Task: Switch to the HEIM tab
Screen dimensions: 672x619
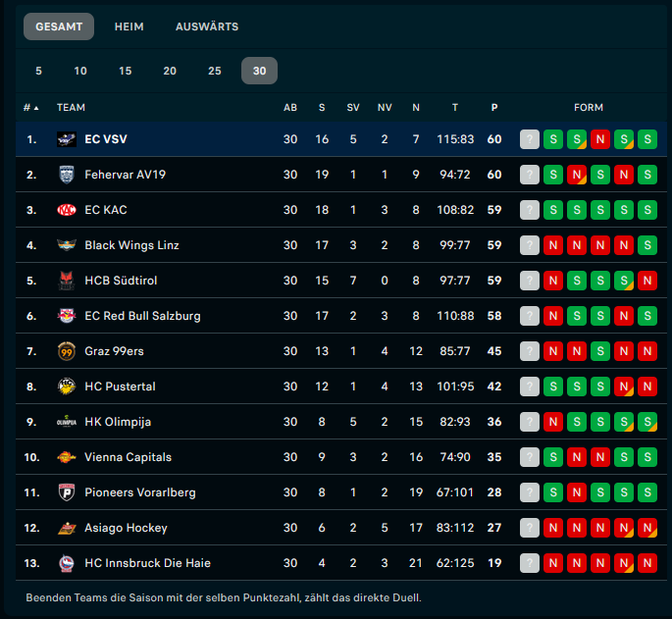Action: (129, 26)
